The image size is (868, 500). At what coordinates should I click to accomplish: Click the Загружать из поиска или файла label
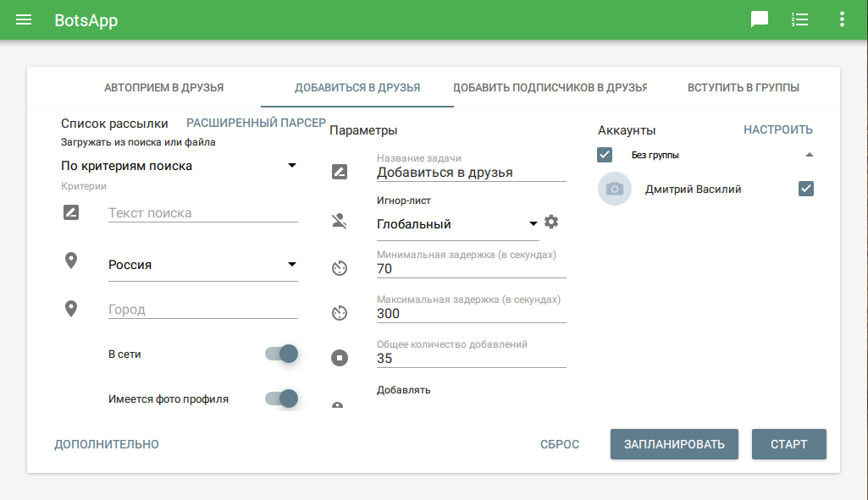click(138, 142)
